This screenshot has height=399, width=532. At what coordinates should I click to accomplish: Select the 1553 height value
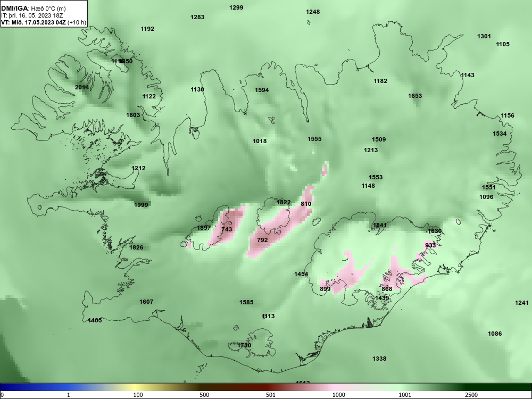point(376,177)
